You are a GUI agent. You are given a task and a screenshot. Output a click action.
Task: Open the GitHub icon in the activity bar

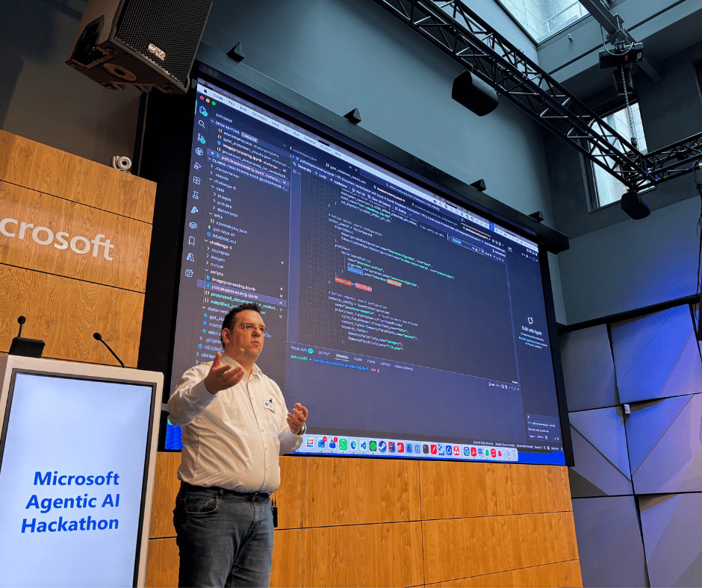(x=199, y=151)
